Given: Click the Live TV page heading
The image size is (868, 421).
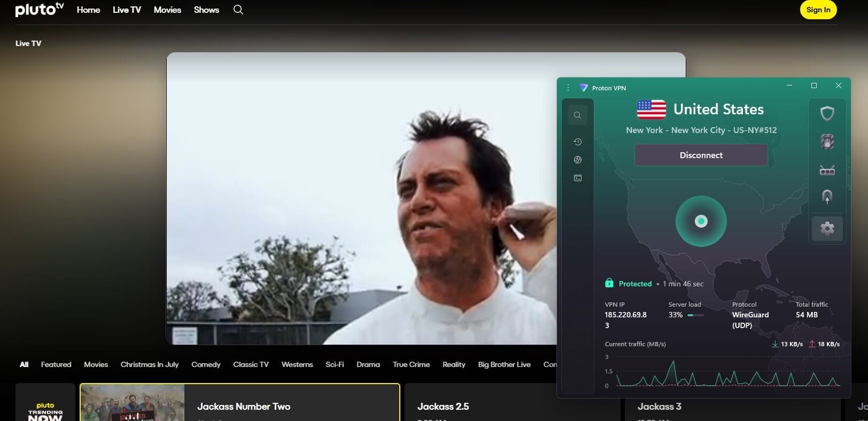Looking at the screenshot, I should click(28, 43).
